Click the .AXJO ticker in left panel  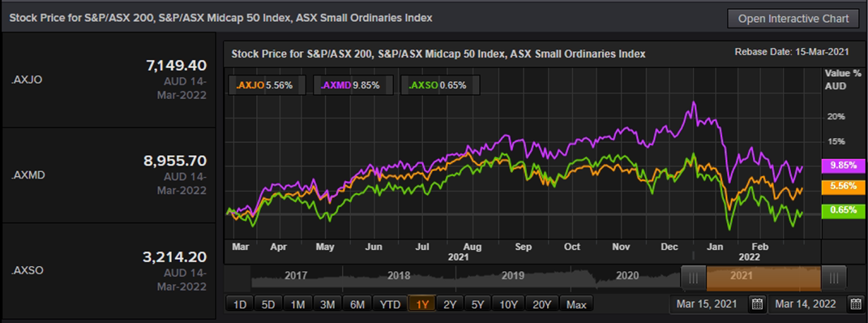coord(27,80)
